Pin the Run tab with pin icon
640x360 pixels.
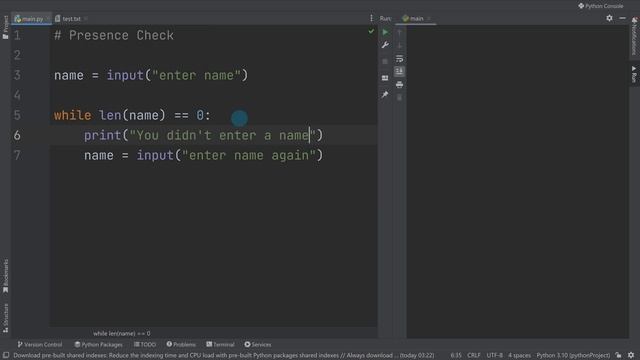(x=385, y=95)
